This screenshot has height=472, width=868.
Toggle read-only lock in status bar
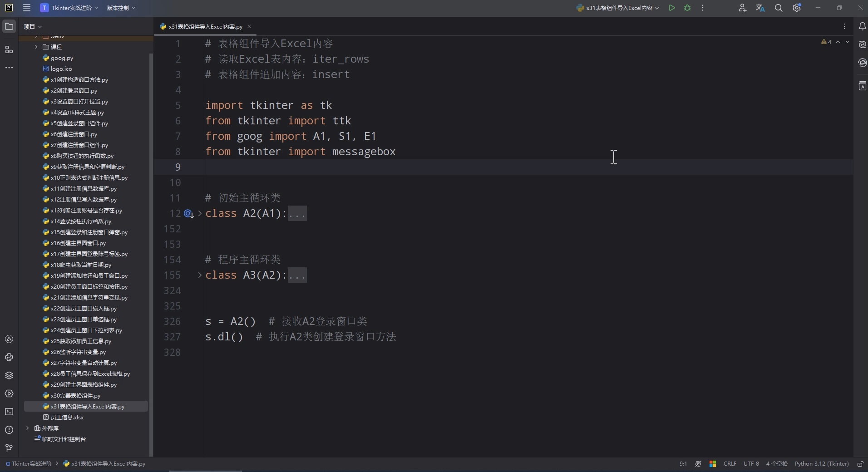click(x=860, y=464)
